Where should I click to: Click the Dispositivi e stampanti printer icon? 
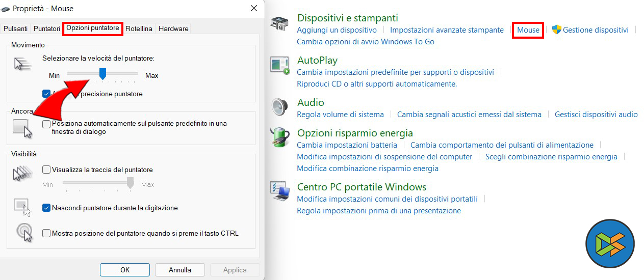(279, 24)
